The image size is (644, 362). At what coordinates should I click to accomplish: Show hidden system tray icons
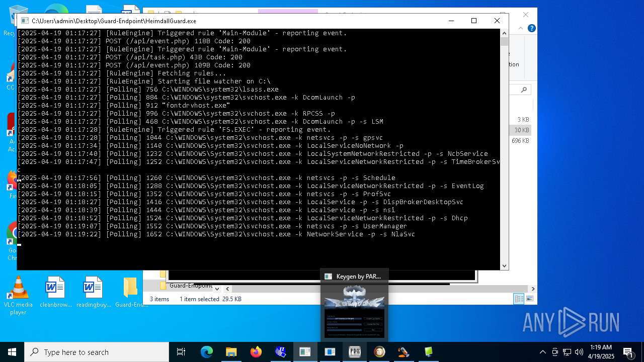(542, 352)
